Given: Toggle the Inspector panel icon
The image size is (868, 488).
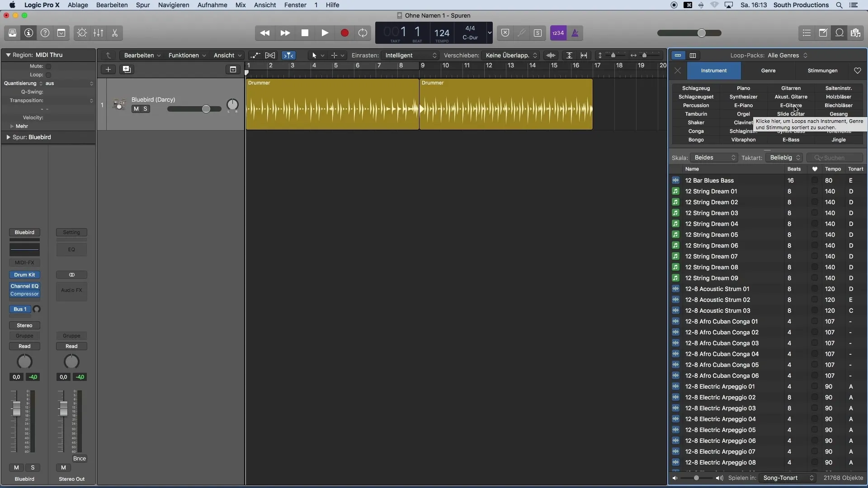Looking at the screenshot, I should 28,33.
